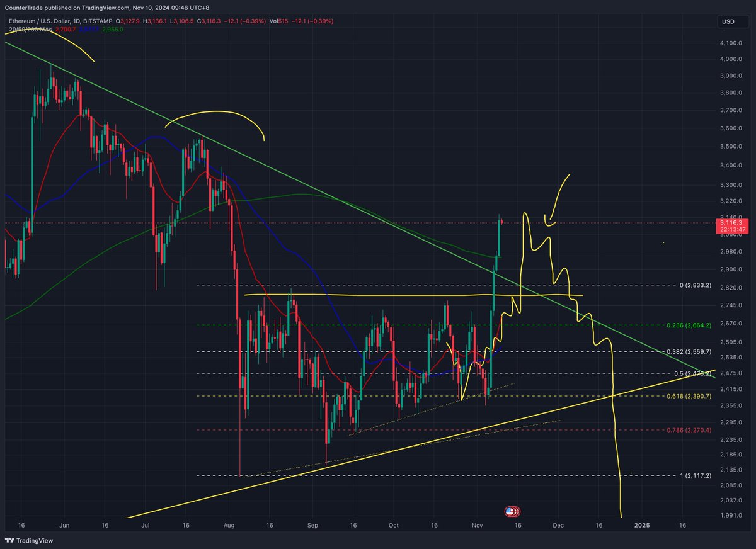This screenshot has width=756, height=549.
Task: Select the Ethereum / U.S. Dollar symbol title
Action: [42, 21]
